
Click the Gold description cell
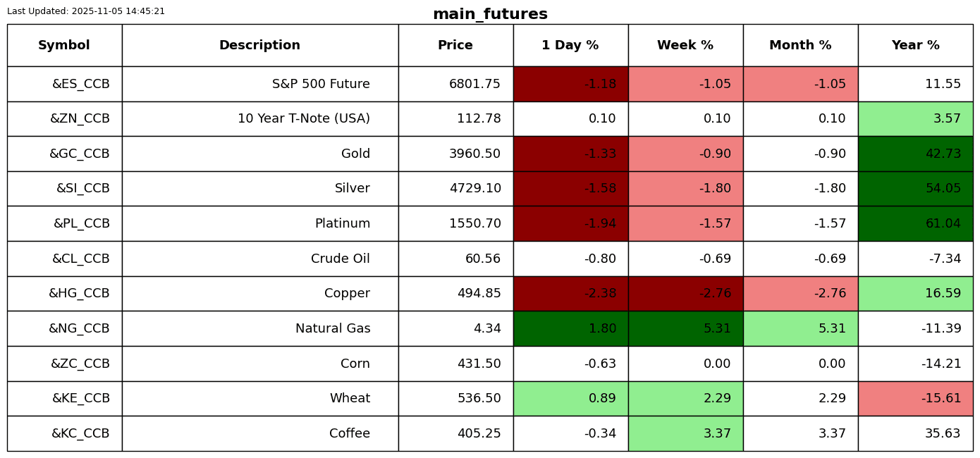(x=259, y=154)
